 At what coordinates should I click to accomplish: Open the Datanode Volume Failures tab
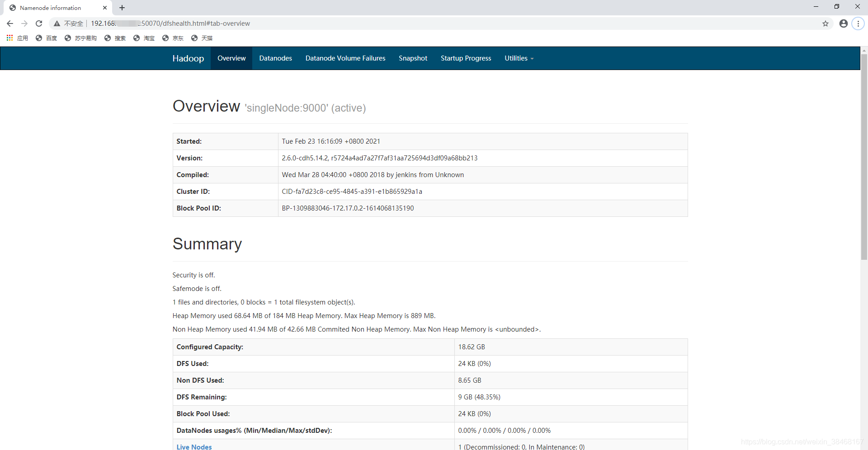pos(345,58)
